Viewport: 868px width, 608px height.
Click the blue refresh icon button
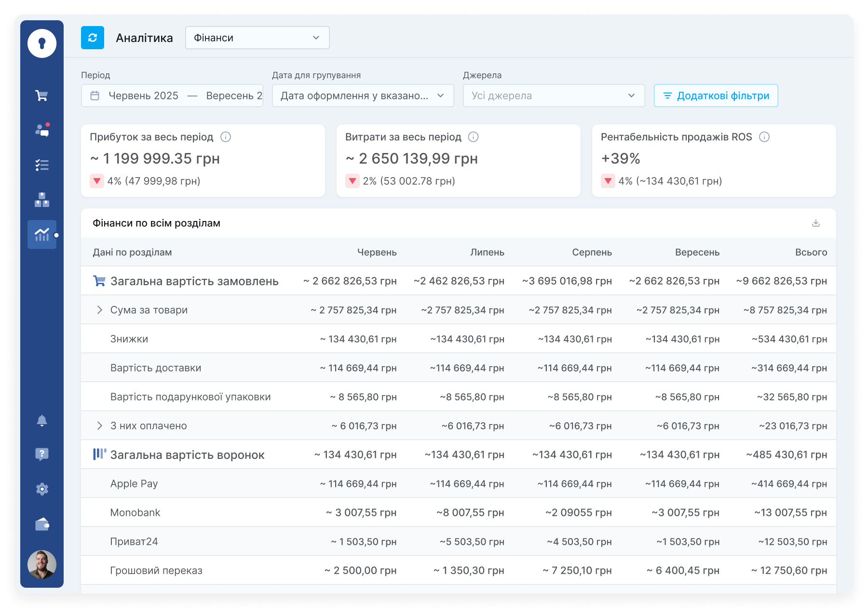pyautogui.click(x=93, y=38)
